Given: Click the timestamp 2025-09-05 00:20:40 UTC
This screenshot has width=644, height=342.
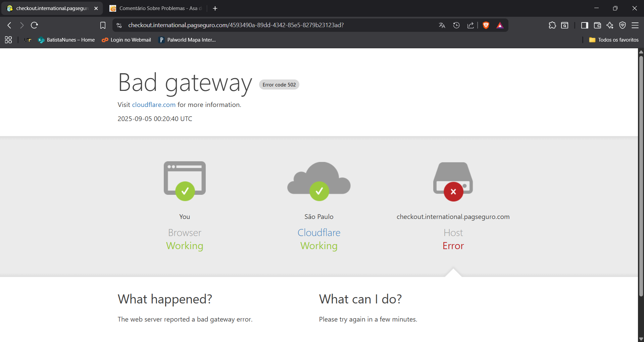Looking at the screenshot, I should pos(155,119).
